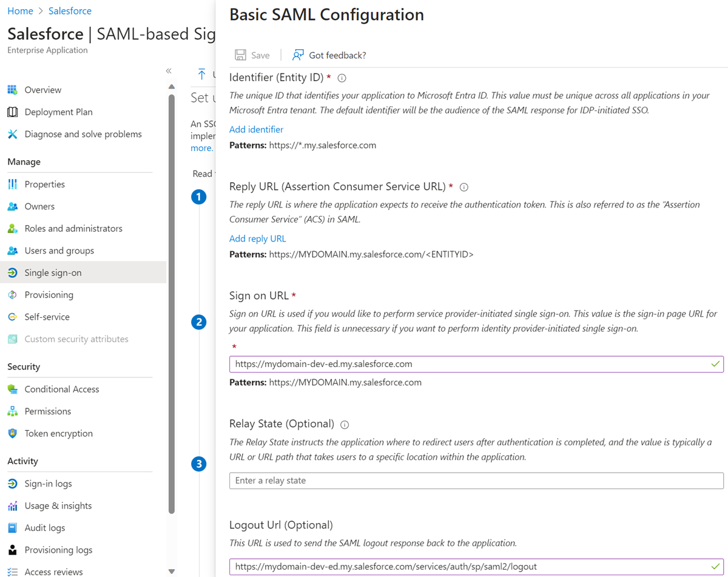Click info icon beside Identifier (Entity ID)

(342, 78)
